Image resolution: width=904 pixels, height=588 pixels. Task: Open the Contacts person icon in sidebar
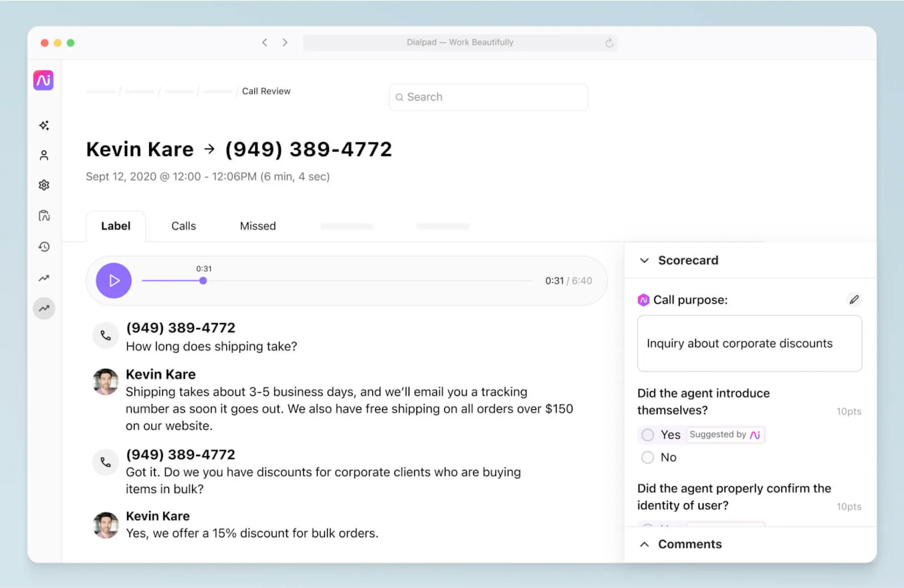pos(44,155)
